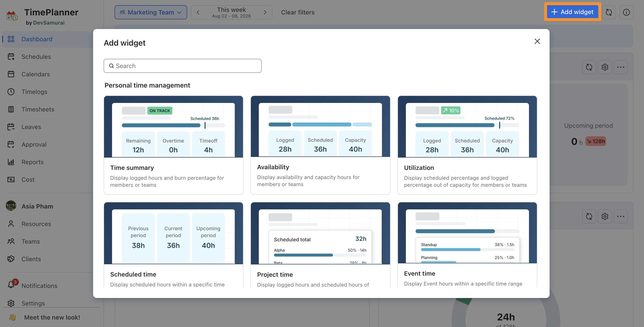Click the Calendars icon in sidebar
Viewport: 644px width, 327px height.
(x=11, y=74)
